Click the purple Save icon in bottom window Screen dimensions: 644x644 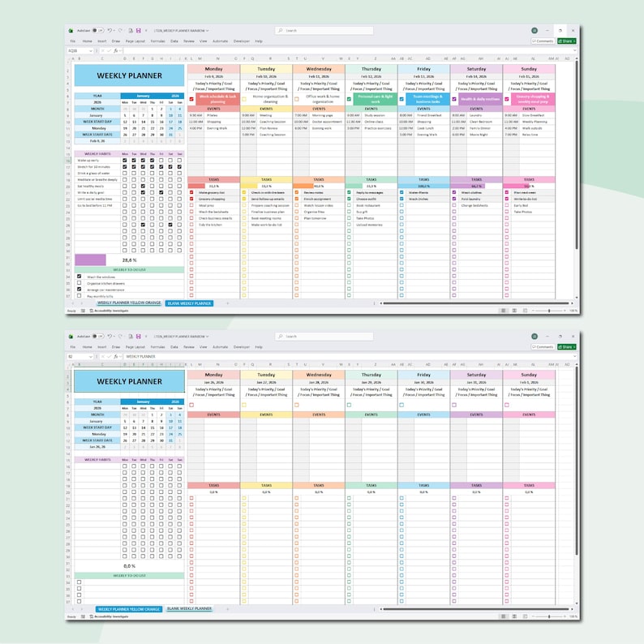point(139,336)
